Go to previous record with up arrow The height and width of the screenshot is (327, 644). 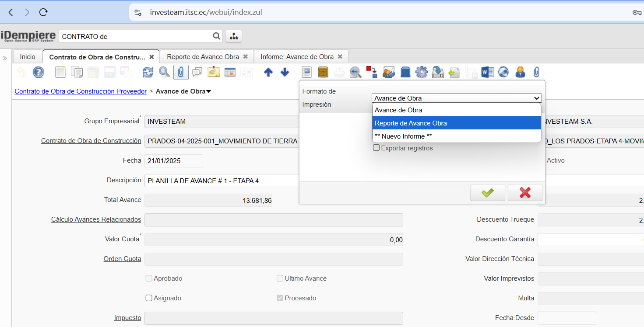[x=268, y=72]
